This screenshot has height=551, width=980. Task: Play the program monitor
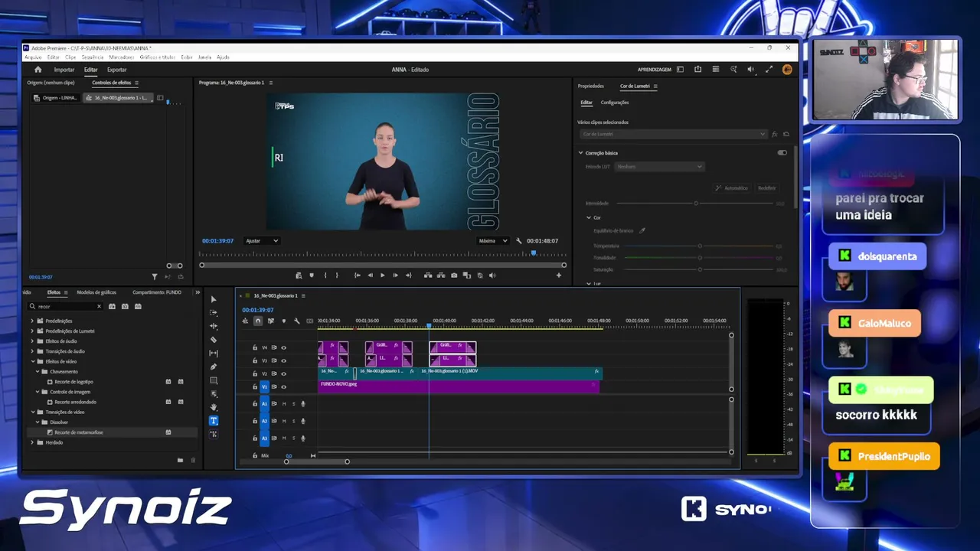383,275
